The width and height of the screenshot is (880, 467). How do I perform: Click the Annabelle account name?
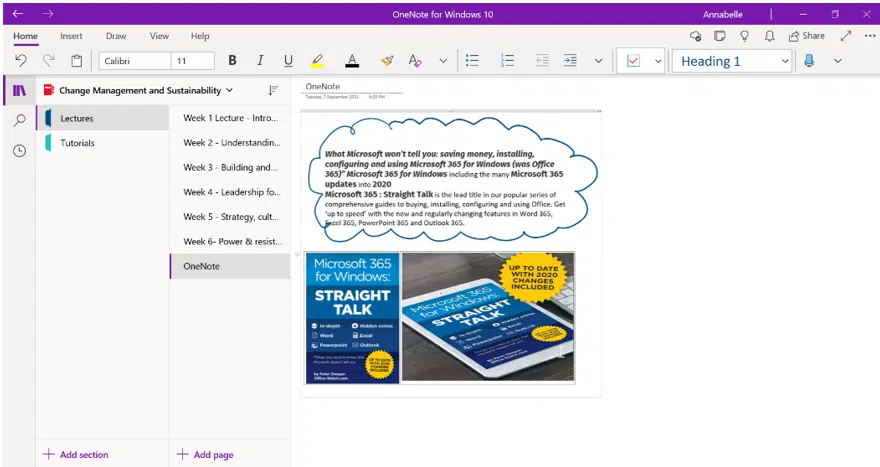pos(722,14)
